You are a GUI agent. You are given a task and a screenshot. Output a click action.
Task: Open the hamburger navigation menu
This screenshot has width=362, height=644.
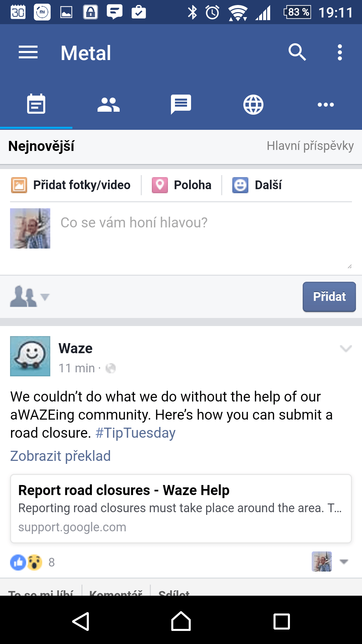tap(28, 53)
